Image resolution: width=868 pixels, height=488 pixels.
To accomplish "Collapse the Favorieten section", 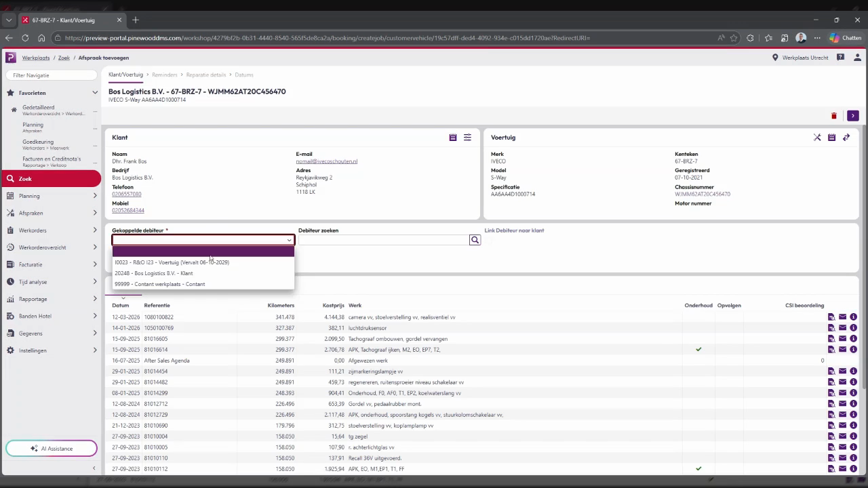I will (x=95, y=93).
